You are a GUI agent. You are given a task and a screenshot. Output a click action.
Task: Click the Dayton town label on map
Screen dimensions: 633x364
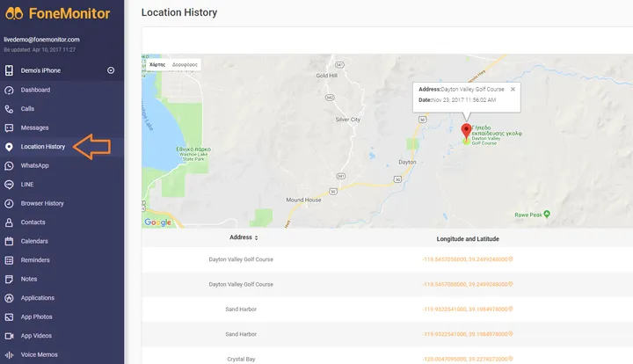407,163
